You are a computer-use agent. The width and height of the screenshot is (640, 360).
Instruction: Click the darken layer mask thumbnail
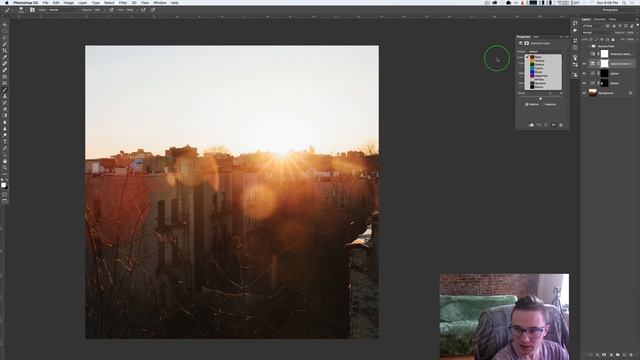point(604,83)
